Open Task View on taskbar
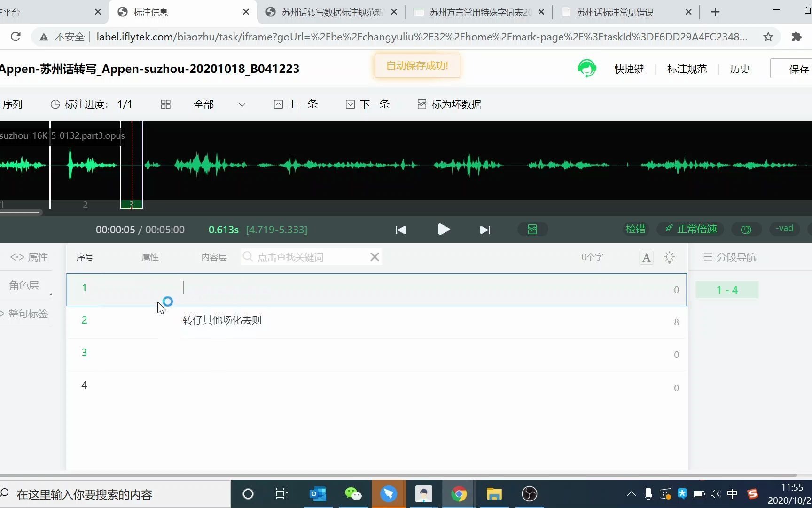The image size is (812, 508). pos(281,494)
